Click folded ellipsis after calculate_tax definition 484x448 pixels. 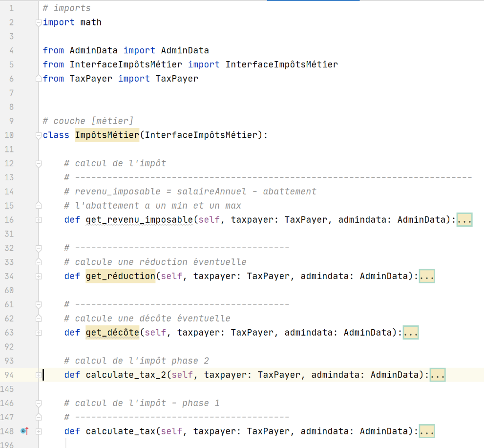click(427, 431)
